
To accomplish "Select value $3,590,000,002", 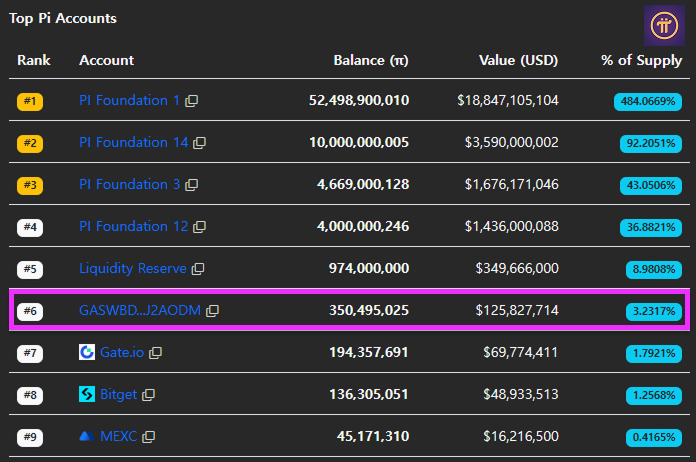I will [x=512, y=142].
